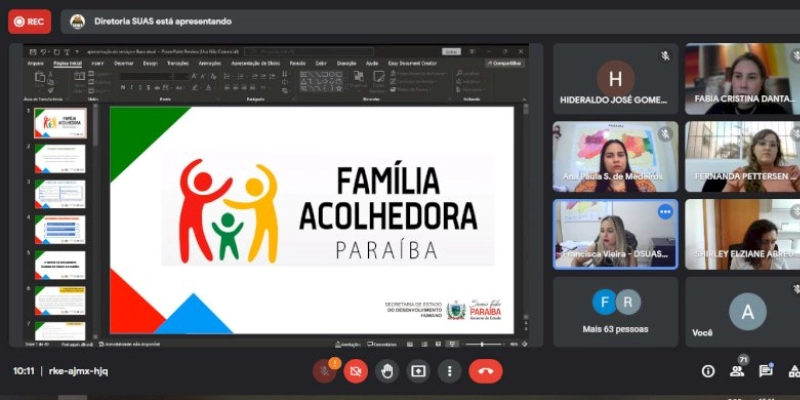
Task: Open the more options three-dot menu
Action: (449, 371)
